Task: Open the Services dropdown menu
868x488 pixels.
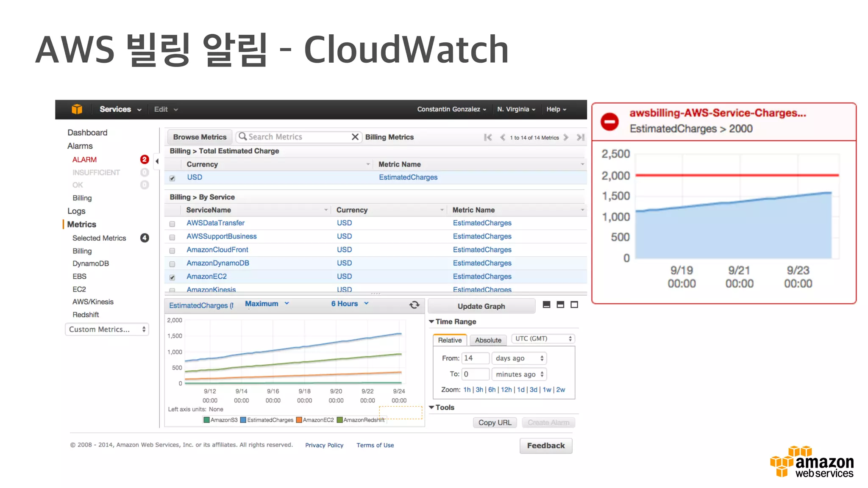Action: click(x=120, y=109)
